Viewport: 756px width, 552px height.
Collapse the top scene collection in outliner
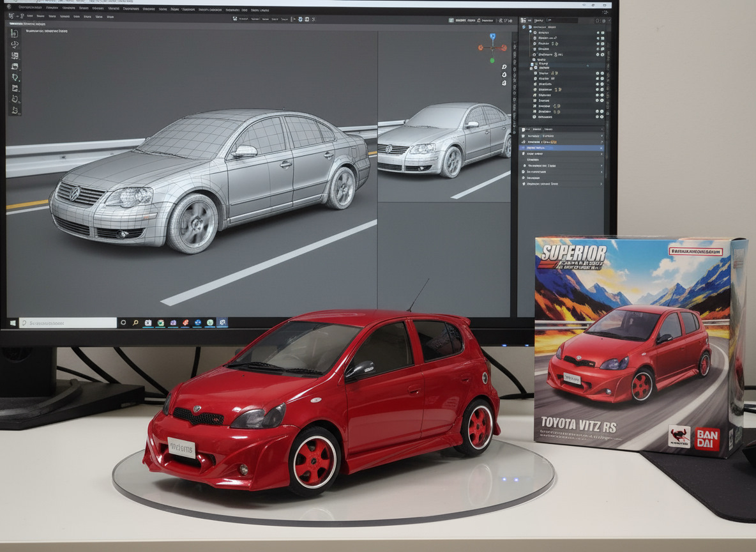point(524,27)
